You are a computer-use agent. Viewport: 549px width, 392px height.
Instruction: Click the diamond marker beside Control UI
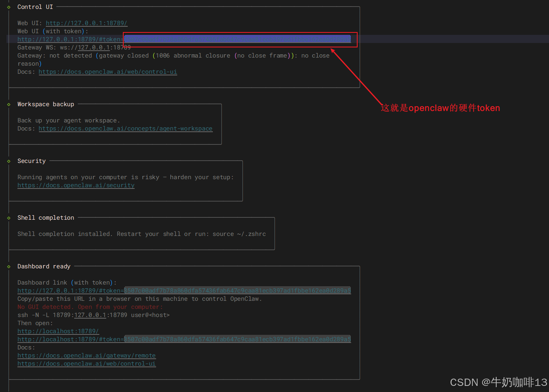[x=9, y=7]
